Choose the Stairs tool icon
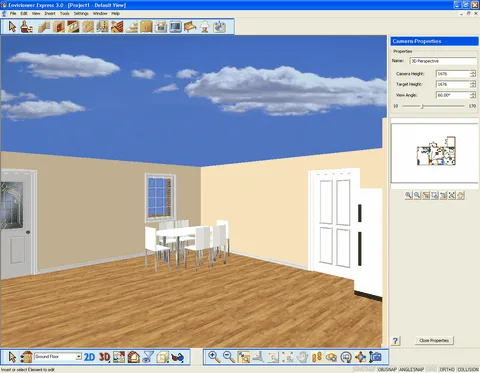 pyautogui.click(x=132, y=27)
